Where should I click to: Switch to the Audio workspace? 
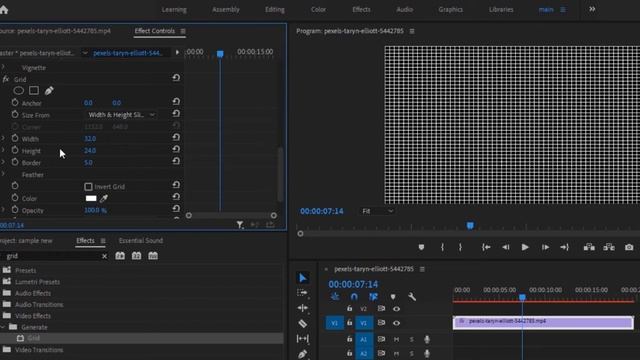click(x=404, y=9)
